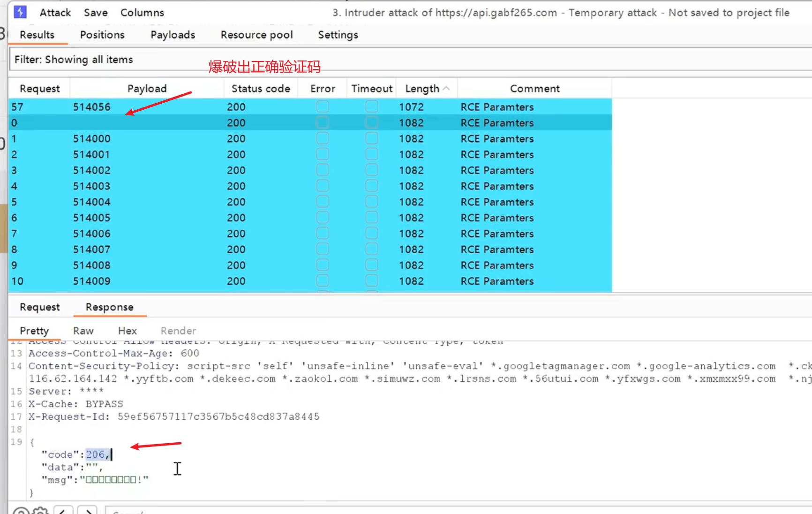Switch to the Payloads tab
The width and height of the screenshot is (812, 514).
[x=173, y=35]
